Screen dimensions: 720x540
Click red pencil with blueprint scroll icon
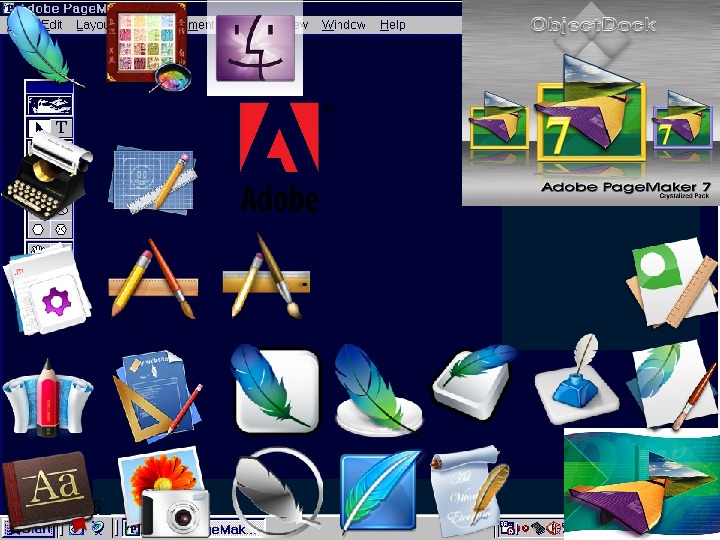pyautogui.click(x=47, y=399)
